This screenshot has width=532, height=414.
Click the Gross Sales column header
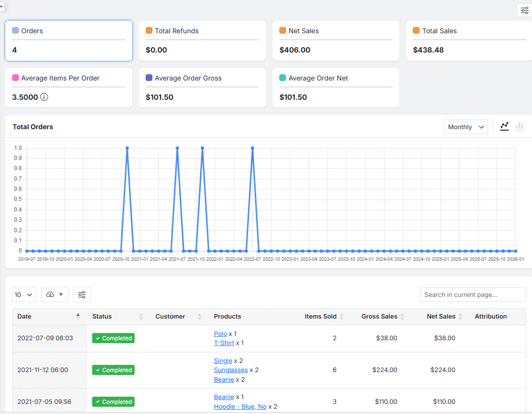380,317
